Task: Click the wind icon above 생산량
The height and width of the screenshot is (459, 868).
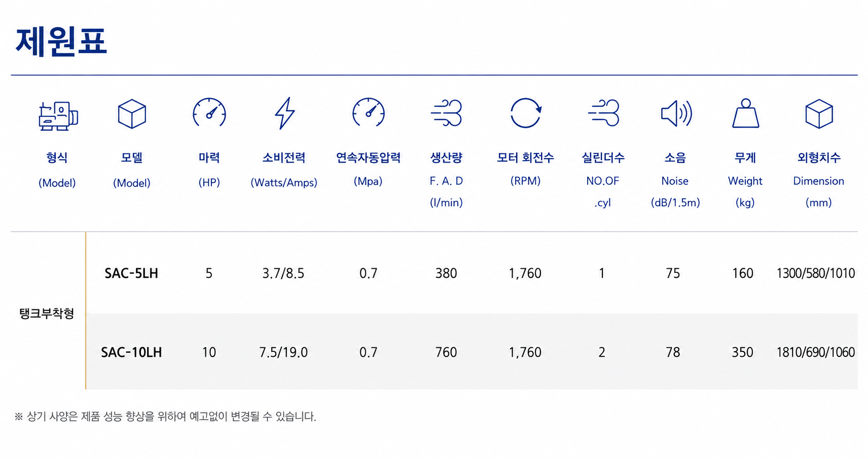Action: pyautogui.click(x=446, y=113)
